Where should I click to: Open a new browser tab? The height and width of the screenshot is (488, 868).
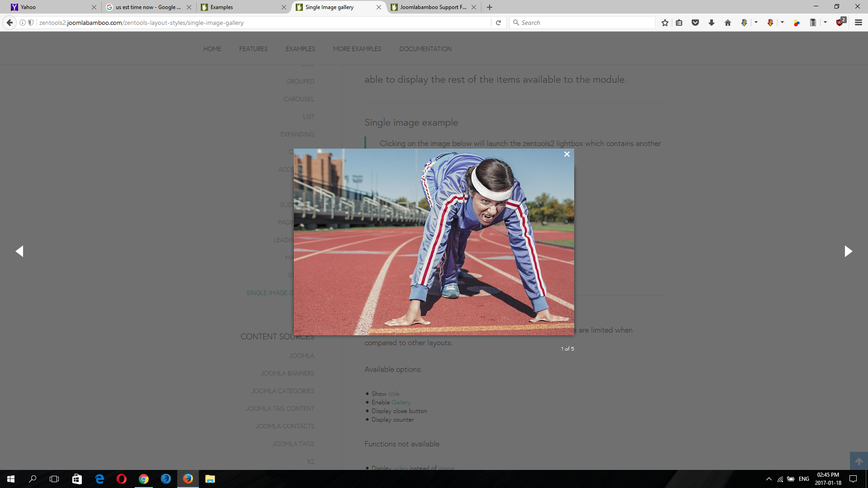click(x=490, y=7)
